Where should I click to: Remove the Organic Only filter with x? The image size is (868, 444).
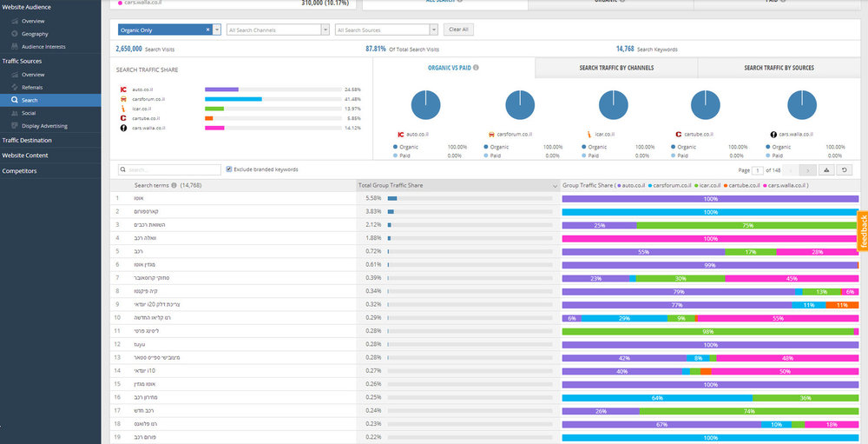coord(207,30)
